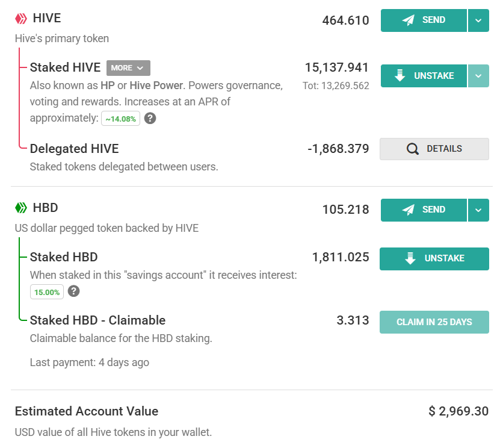Viewport: 503px width, 448px height.
Task: Click the estimated account value $ 2,969.30
Action: 458,411
